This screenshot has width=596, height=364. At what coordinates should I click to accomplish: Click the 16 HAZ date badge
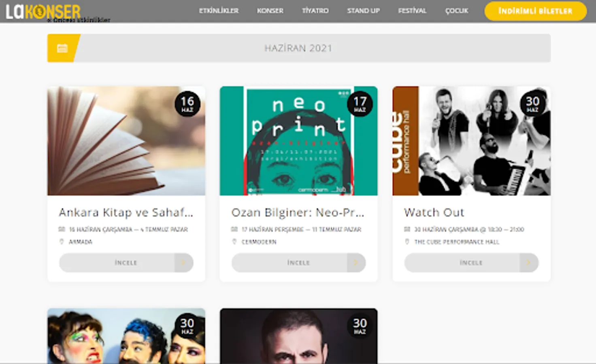(x=187, y=104)
